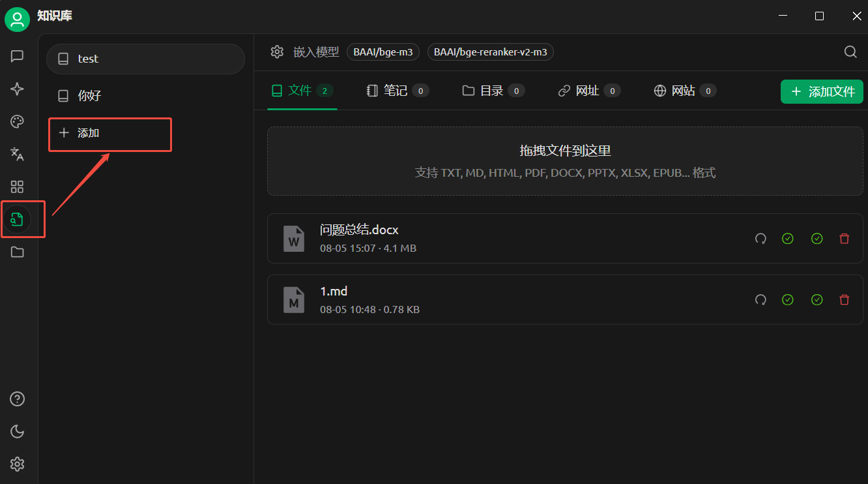This screenshot has height=484, width=868.
Task: Open knowledge base settings gear beside 嵌入模型
Action: (277, 52)
